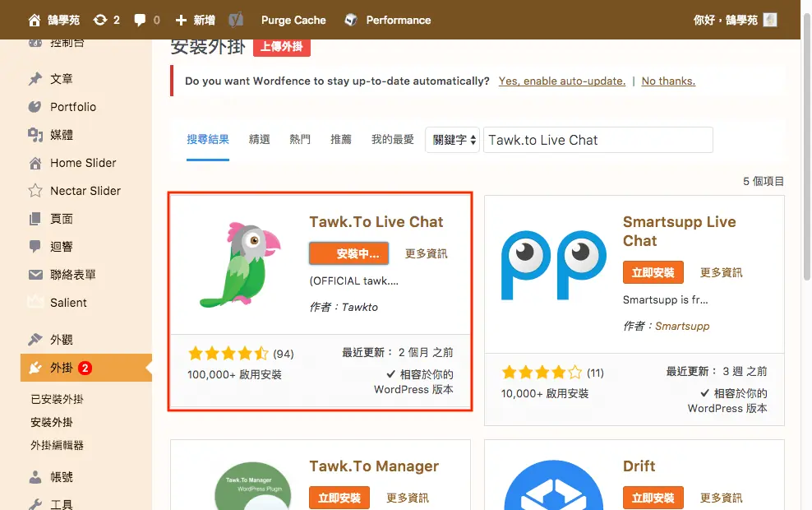Viewport: 812px width, 510px height.
Task: Dismiss with No thanks link
Action: click(x=668, y=81)
